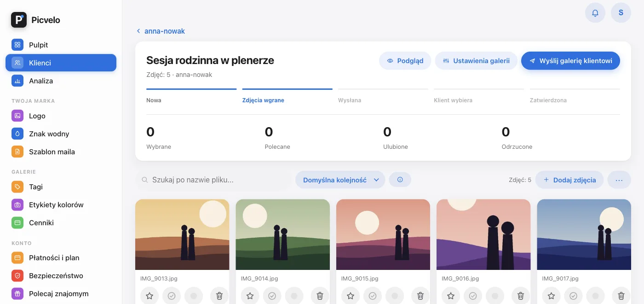Focus the Szukaj po nazwie pliku search field
The image size is (644, 304).
pyautogui.click(x=213, y=180)
